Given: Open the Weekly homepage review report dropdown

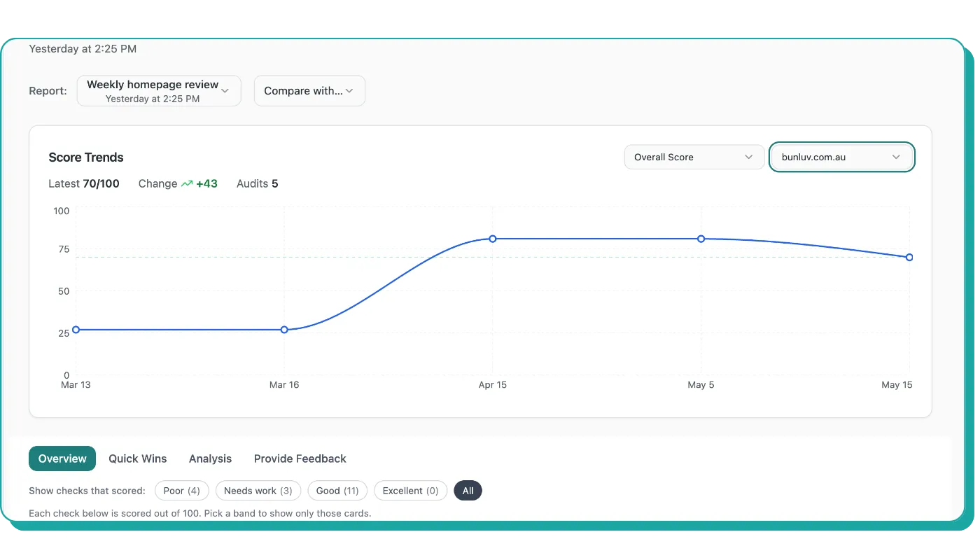Looking at the screenshot, I should point(159,91).
